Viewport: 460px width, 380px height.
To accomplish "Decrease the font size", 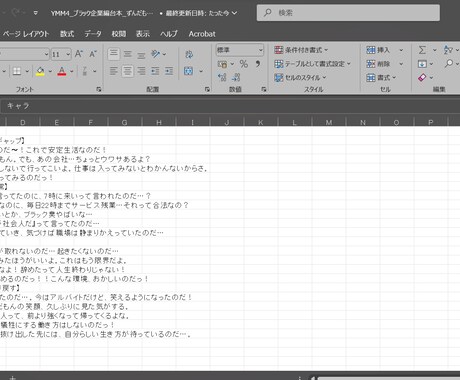I will pyautogui.click(x=93, y=54).
